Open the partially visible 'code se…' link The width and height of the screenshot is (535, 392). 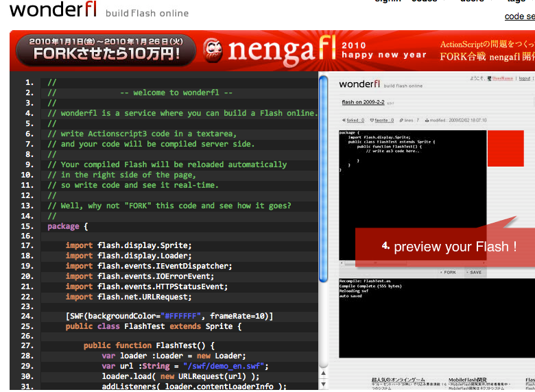520,16
